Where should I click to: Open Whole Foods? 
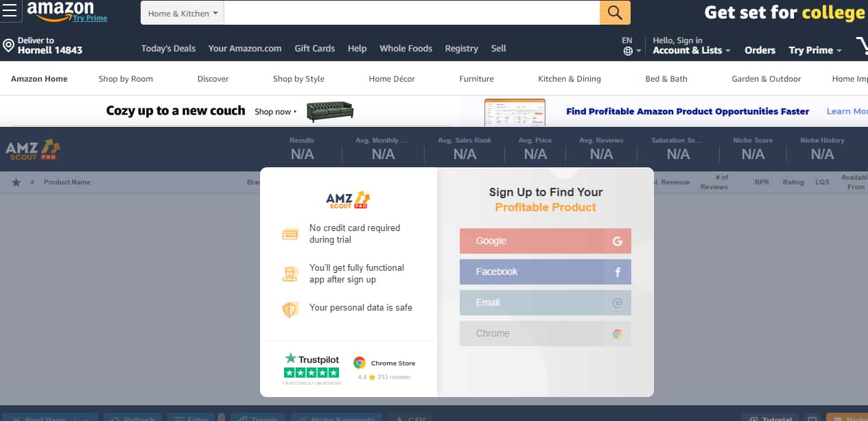point(406,49)
